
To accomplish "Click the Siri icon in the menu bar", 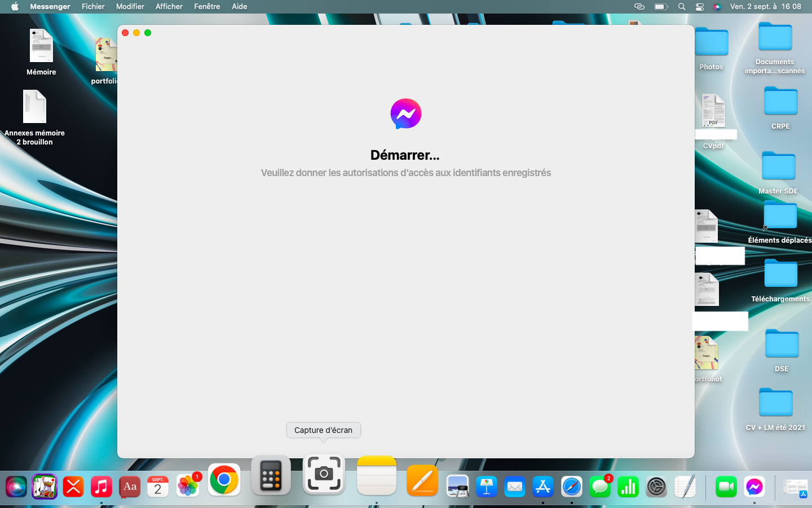I will [x=717, y=7].
